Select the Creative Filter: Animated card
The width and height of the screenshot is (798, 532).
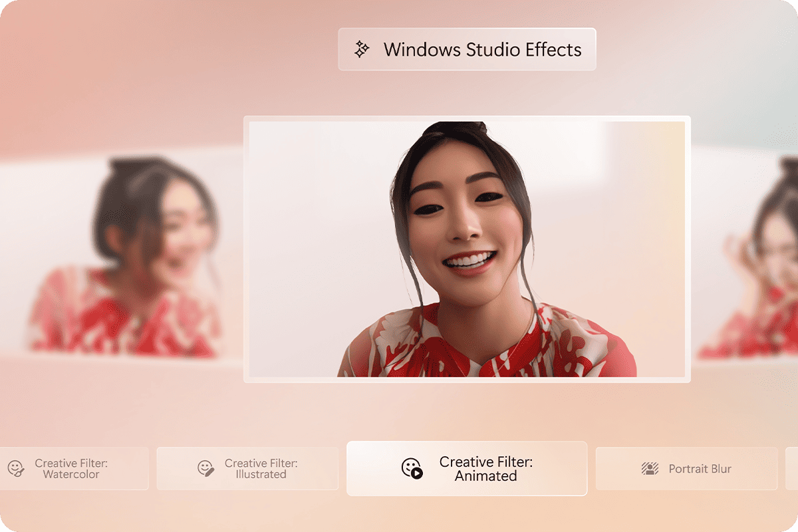[x=467, y=469]
